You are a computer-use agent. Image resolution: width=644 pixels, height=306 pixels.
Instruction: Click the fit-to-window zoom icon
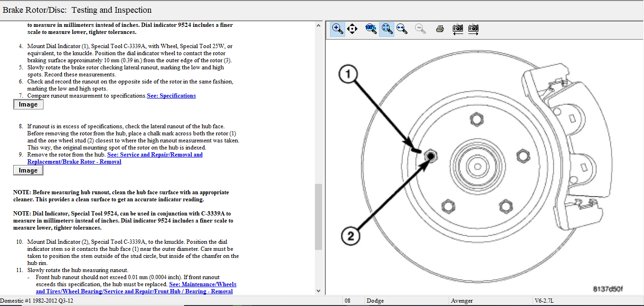point(387,29)
